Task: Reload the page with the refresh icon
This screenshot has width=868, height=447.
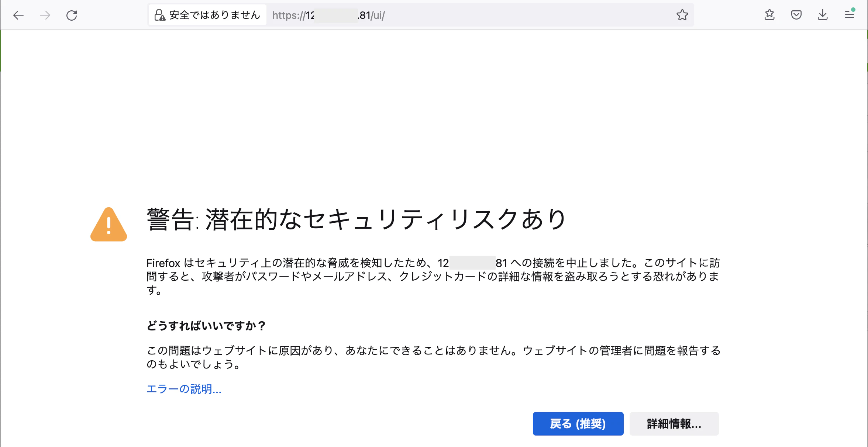Action: coord(72,15)
